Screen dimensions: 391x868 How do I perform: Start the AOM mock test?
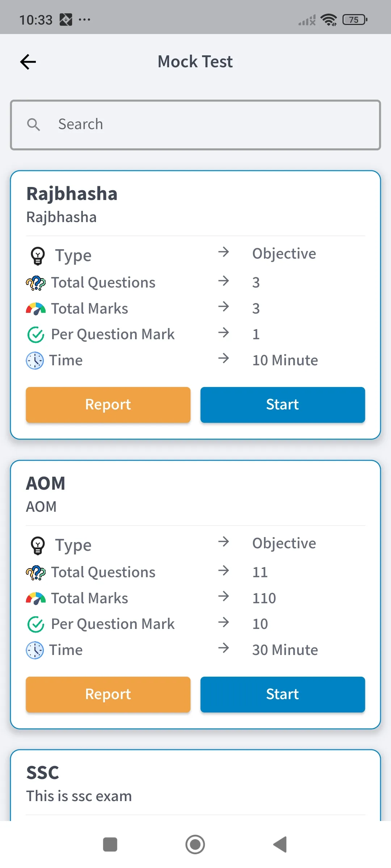coord(282,694)
